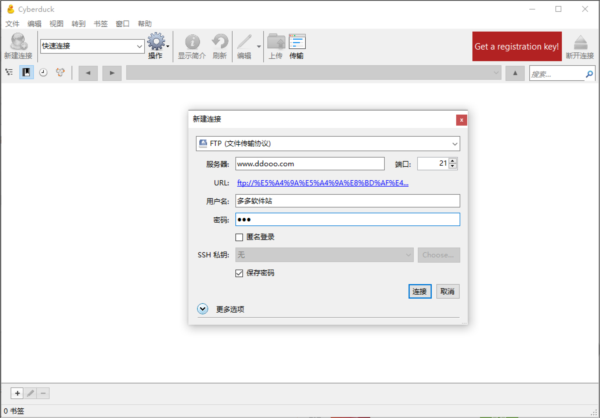Click the password (密码) input field
This screenshot has height=418, width=600.
[347, 219]
